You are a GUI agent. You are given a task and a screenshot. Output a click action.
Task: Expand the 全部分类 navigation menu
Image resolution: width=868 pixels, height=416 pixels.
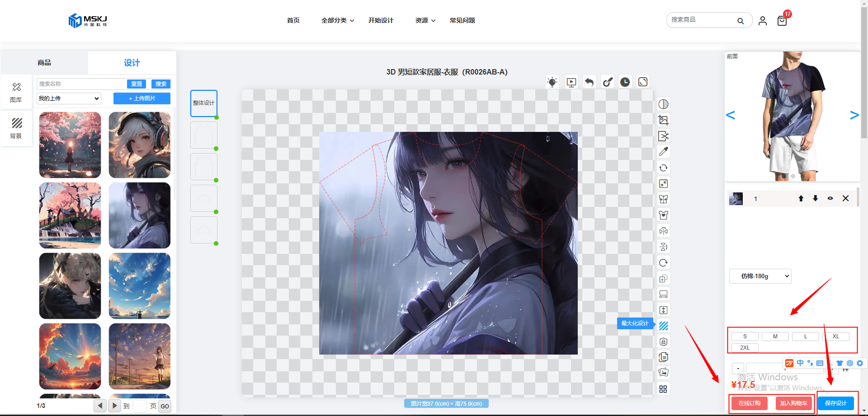[337, 20]
